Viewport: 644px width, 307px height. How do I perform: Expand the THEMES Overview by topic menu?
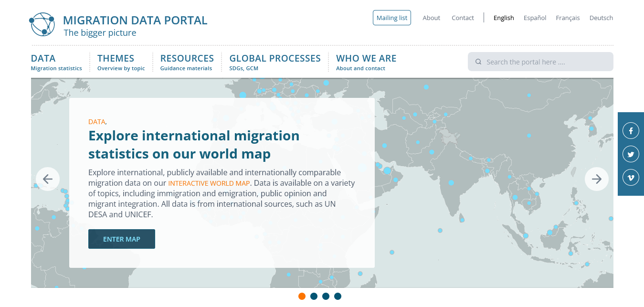tap(121, 62)
